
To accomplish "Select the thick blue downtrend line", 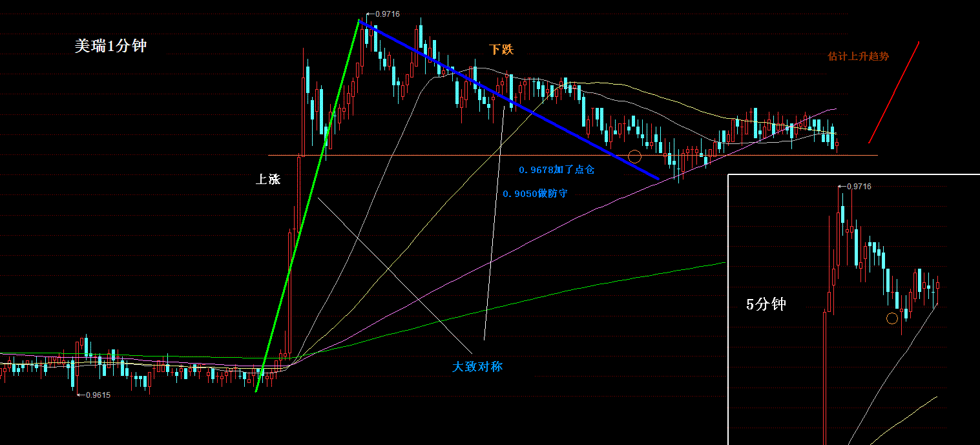I will 509,99.
